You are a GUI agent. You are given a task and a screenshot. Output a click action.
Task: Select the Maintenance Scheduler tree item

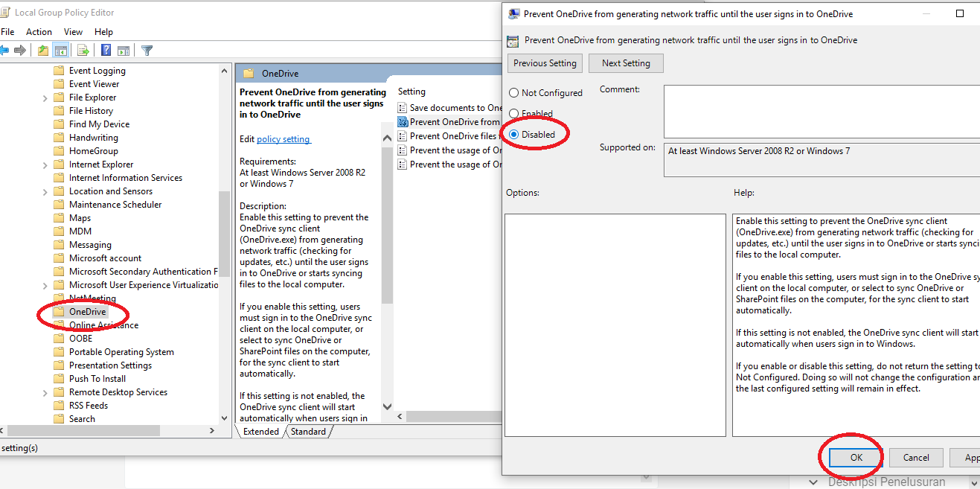115,205
